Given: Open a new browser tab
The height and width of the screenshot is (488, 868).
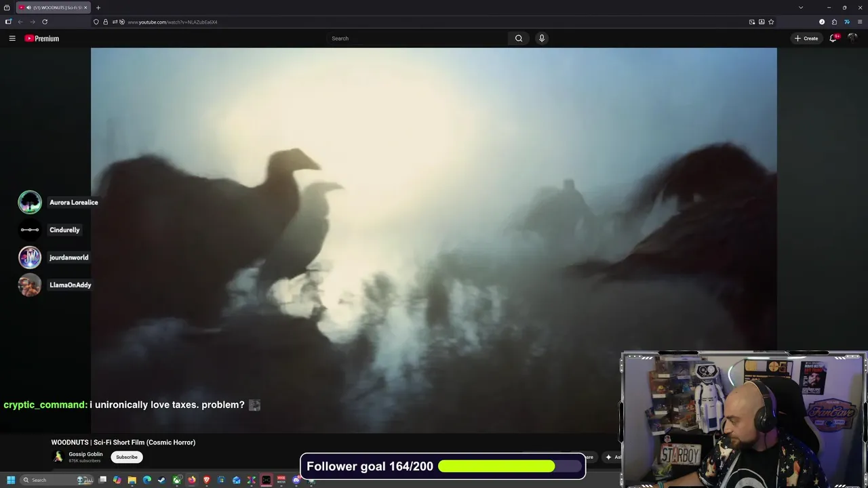Looking at the screenshot, I should click(98, 7).
